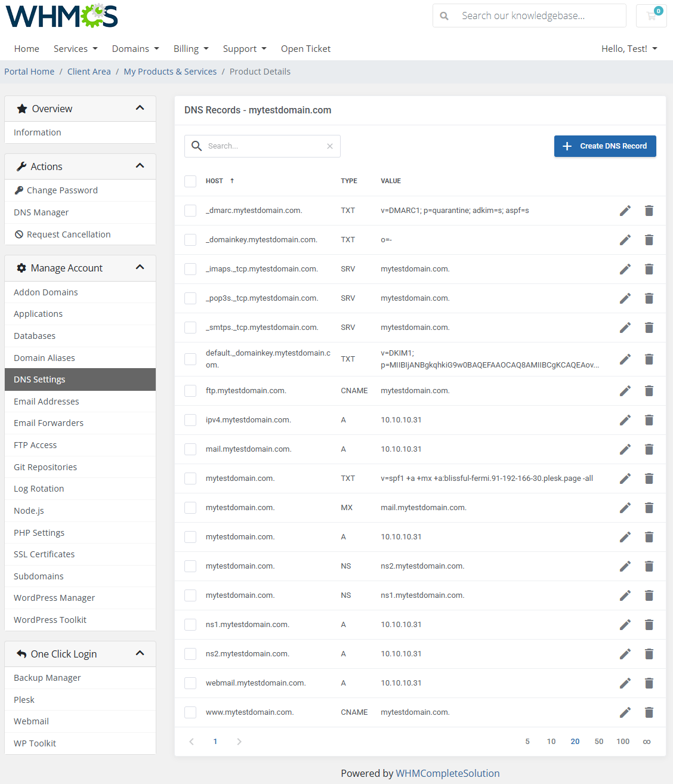Select the checkbox for the _domainkey TXT record
Screen dimensions: 673x784
coord(190,239)
